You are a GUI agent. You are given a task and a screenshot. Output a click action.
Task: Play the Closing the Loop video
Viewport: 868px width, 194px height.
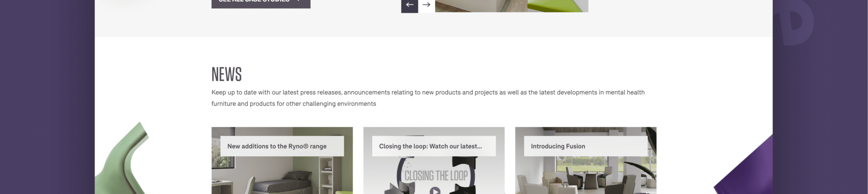click(435, 191)
